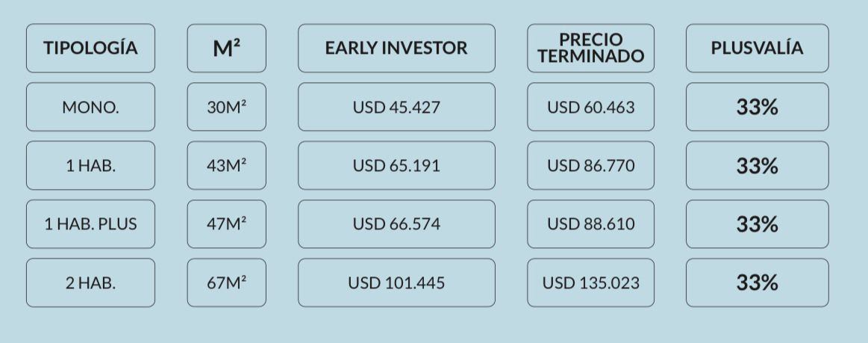Select the MONO. typology cell
The height and width of the screenshot is (343, 868).
(90, 107)
